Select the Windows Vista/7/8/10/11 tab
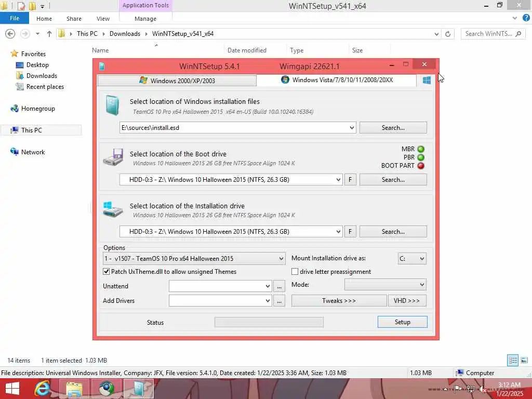532x399 pixels. pos(337,80)
